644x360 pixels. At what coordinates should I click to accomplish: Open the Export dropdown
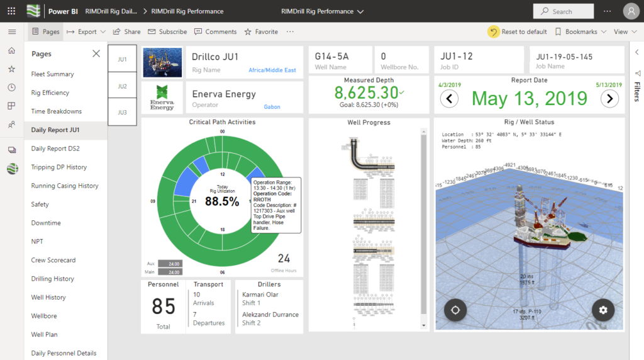click(x=86, y=31)
